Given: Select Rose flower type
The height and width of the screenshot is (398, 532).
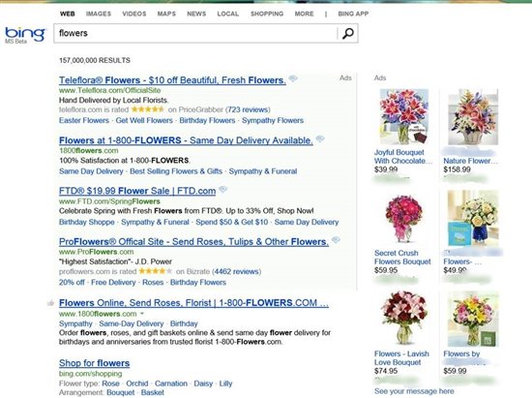Looking at the screenshot, I should pos(110,383).
